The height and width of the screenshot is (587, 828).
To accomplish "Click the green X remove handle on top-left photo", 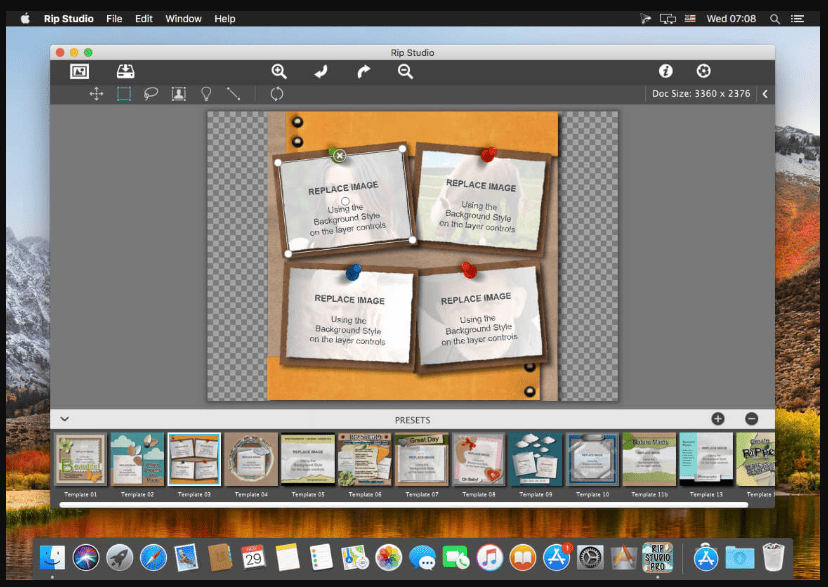I will pos(340,156).
